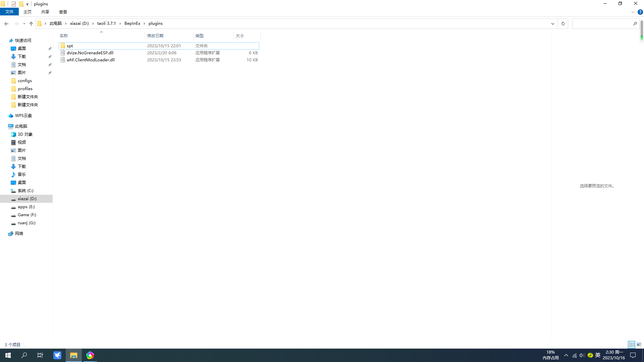Select whF.ClientModLoader.dll file
The width and height of the screenshot is (644, 362).
tap(159, 60)
